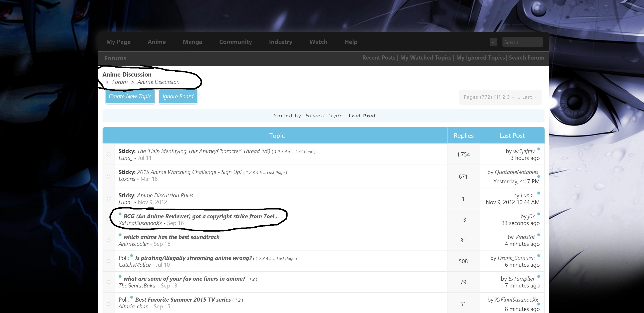Open the Anime menu item
The width and height of the screenshot is (644, 313).
coord(157,42)
